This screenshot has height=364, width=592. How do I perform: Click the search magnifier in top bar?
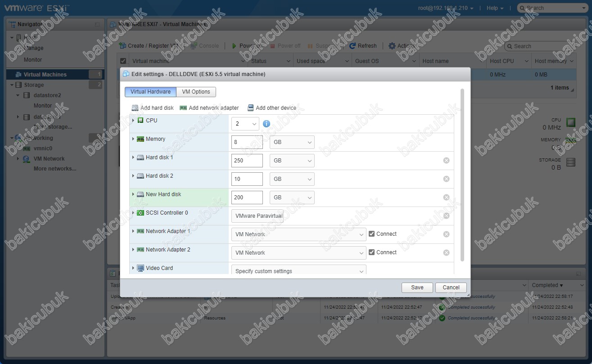(522, 8)
